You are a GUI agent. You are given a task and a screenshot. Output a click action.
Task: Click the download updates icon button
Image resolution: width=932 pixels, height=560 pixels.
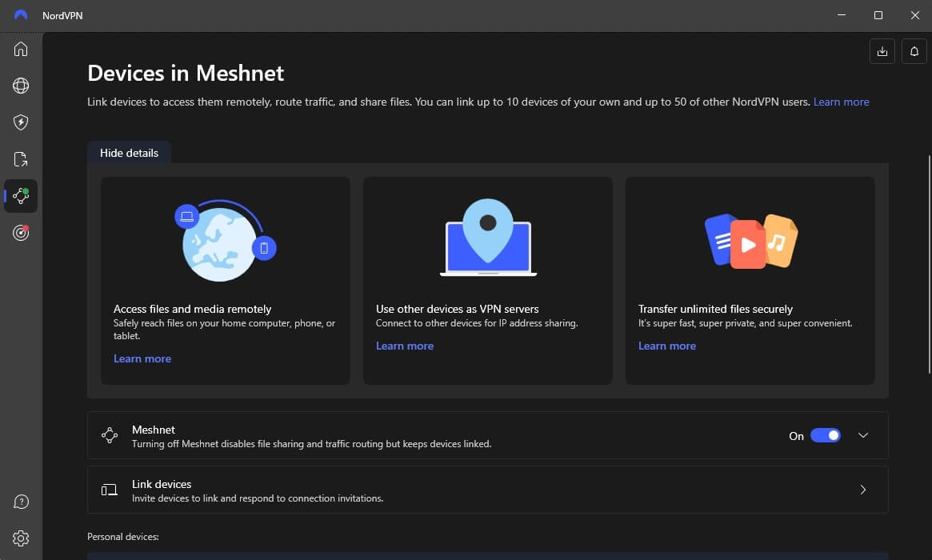(882, 52)
